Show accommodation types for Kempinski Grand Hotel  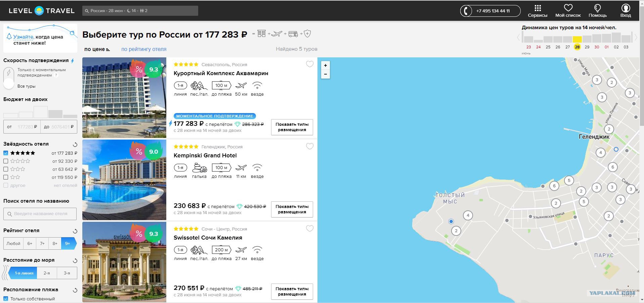coord(292,209)
